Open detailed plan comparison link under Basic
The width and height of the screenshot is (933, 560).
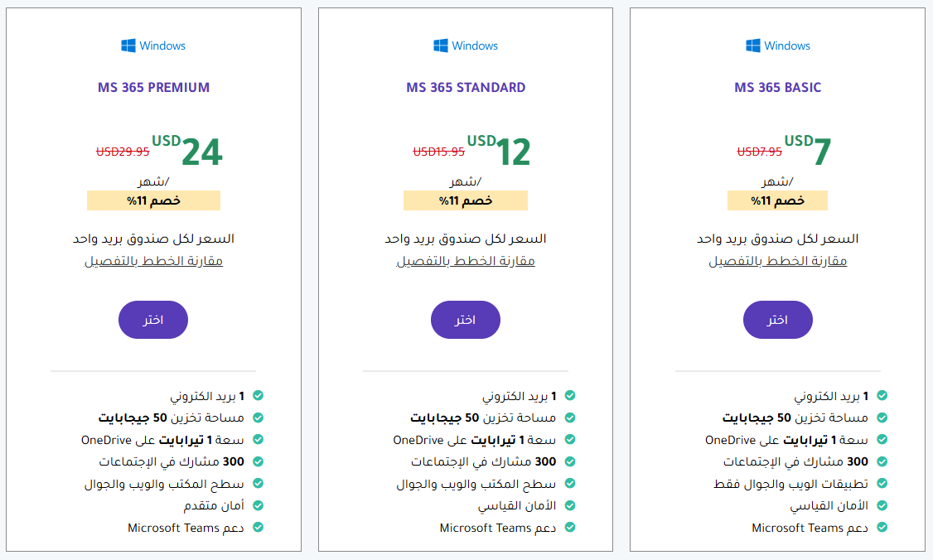777,261
